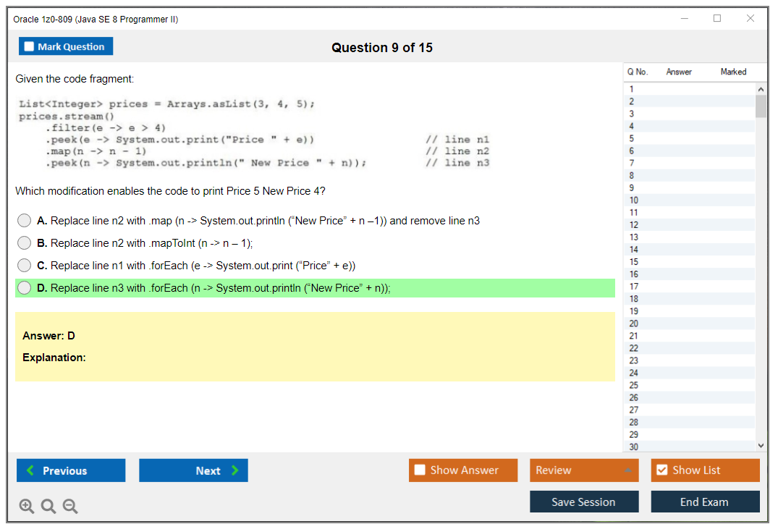Open the Review dropdown
The image size is (778, 532).
584,470
